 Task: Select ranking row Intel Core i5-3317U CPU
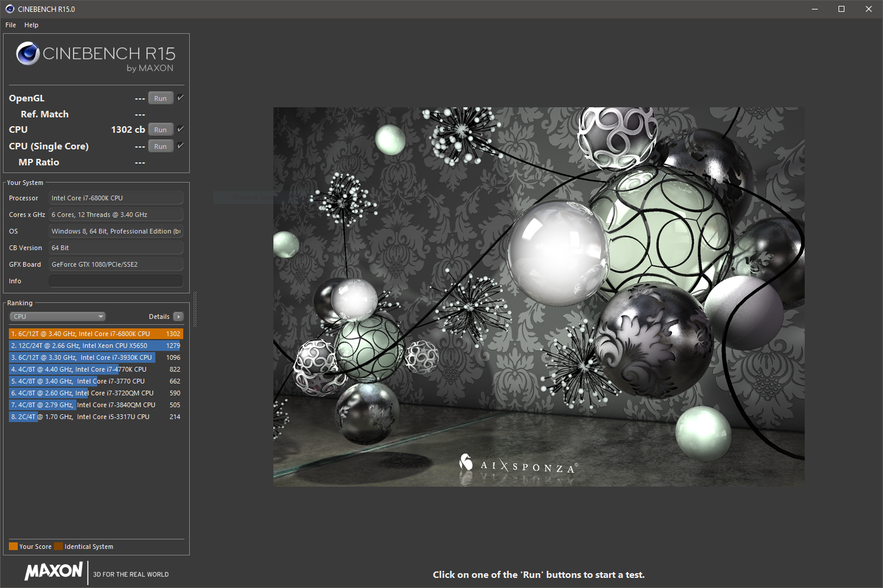95,417
